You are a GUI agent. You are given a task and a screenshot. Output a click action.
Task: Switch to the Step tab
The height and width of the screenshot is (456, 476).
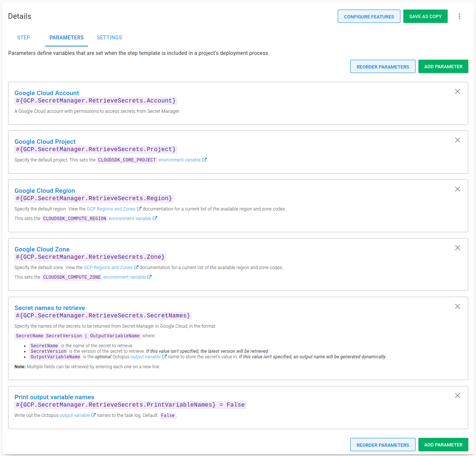pyautogui.click(x=24, y=38)
